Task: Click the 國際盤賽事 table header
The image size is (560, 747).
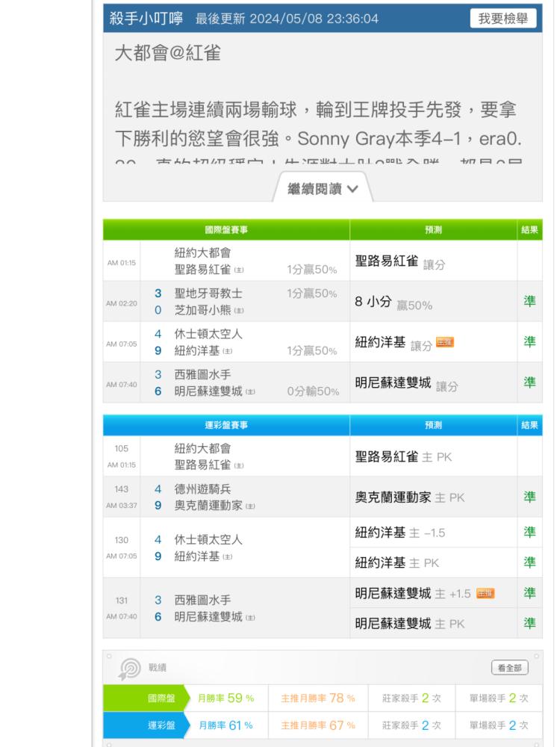Action: (226, 229)
